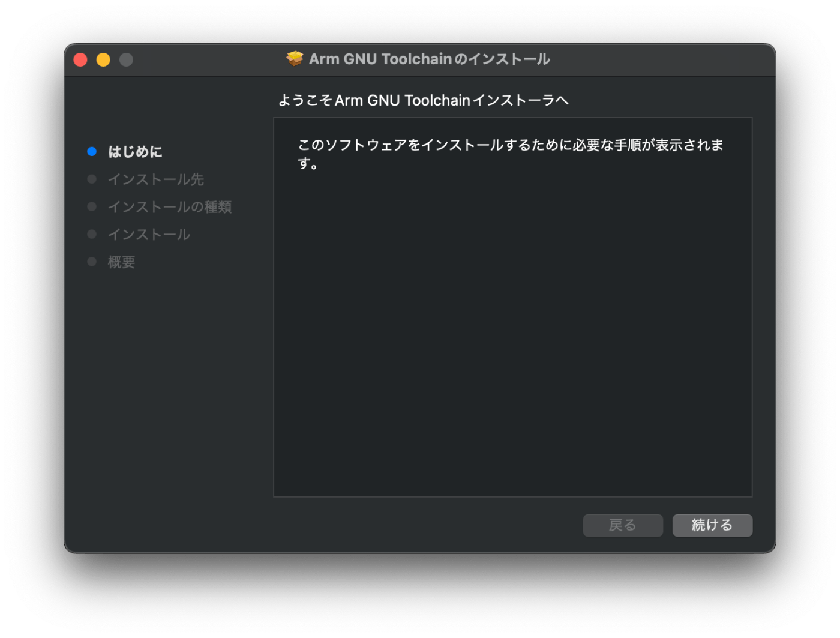
Task: Select the インストールの種類 step in sidebar
Action: [x=170, y=207]
